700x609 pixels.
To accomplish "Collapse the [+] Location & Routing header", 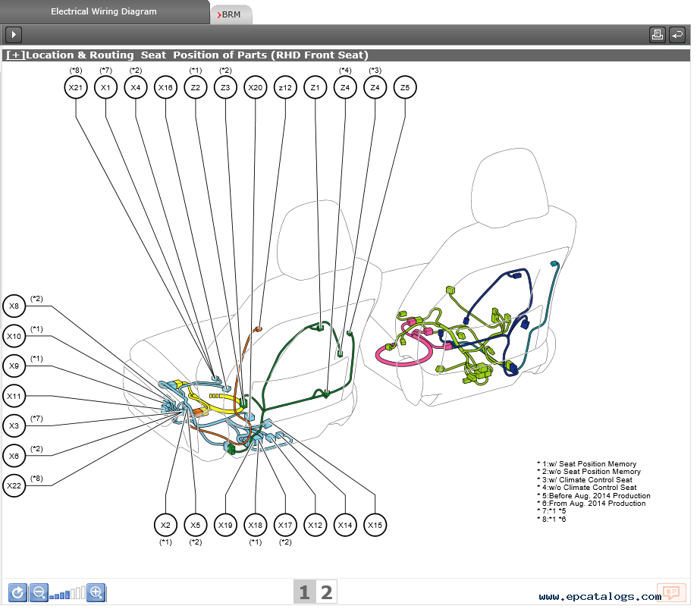I will [16, 55].
